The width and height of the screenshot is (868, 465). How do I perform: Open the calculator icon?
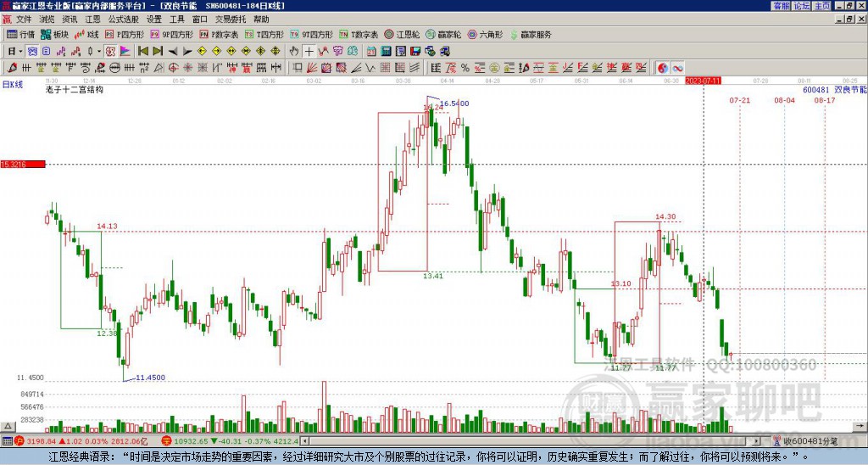pyautogui.click(x=387, y=52)
